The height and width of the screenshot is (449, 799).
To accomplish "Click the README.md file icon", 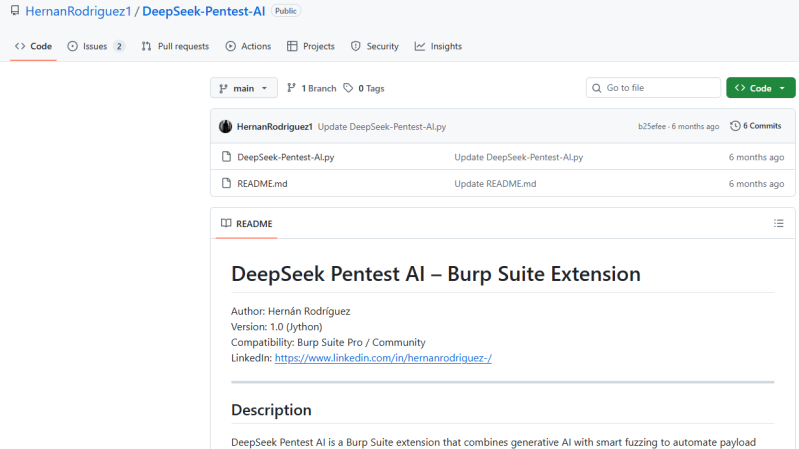I will pos(226,184).
